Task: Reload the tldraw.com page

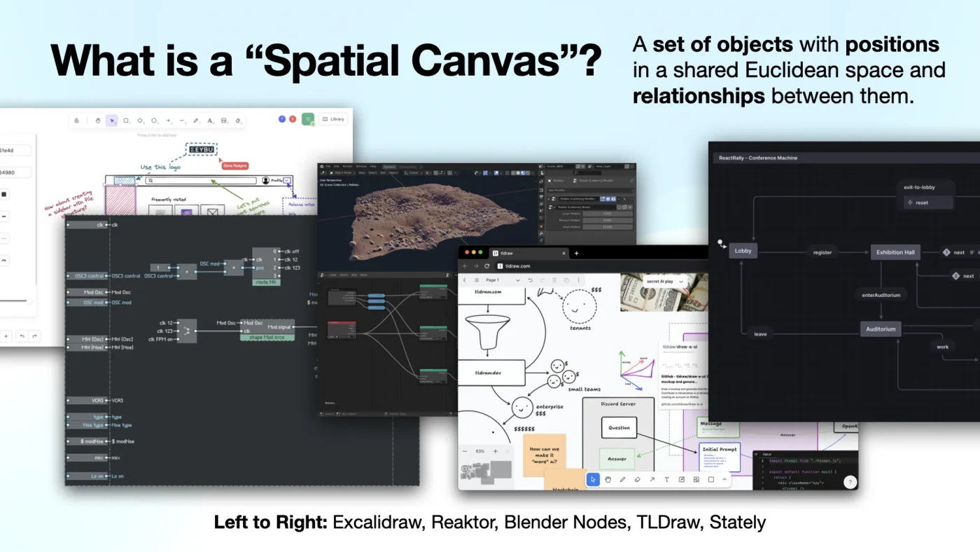Action: [487, 266]
